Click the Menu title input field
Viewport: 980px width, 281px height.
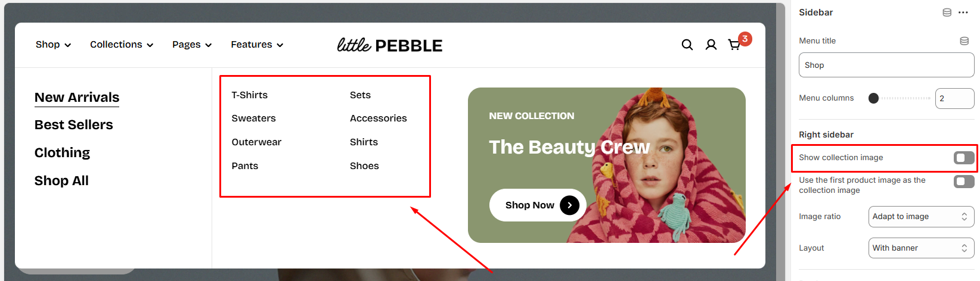tap(886, 65)
